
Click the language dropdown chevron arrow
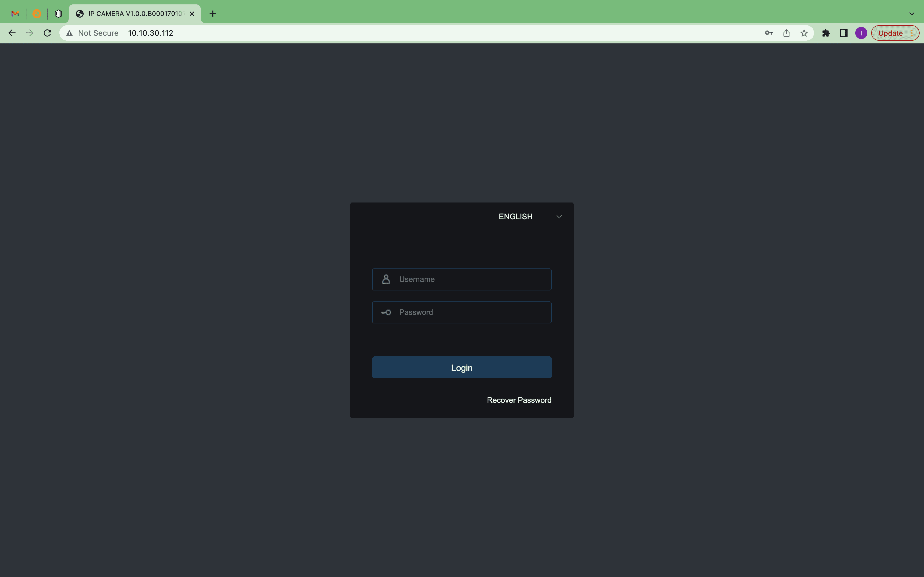click(559, 217)
